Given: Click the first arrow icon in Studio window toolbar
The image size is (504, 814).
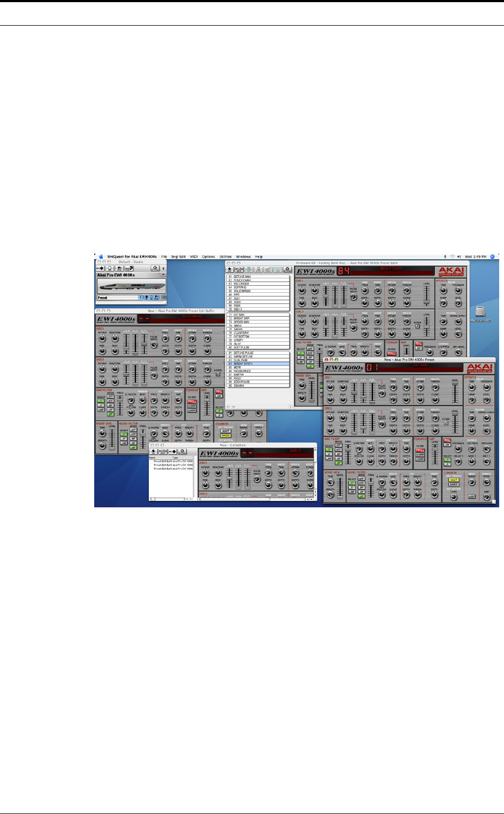Looking at the screenshot, I should point(100,268).
